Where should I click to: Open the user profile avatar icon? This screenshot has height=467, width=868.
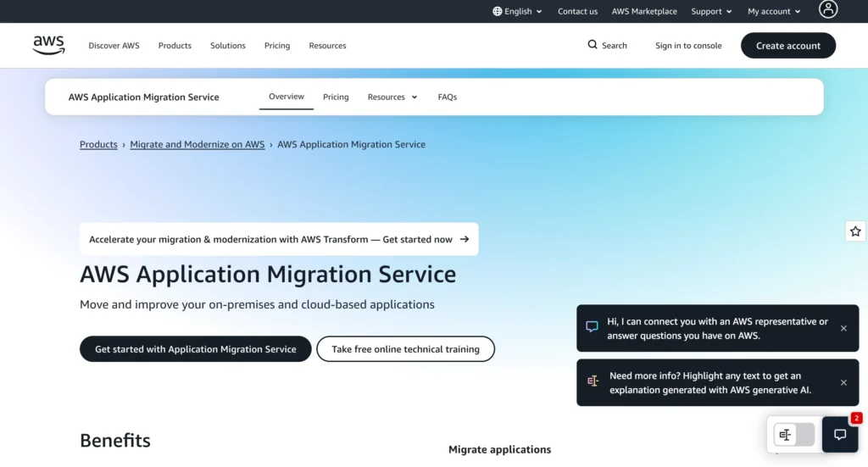coord(827,9)
